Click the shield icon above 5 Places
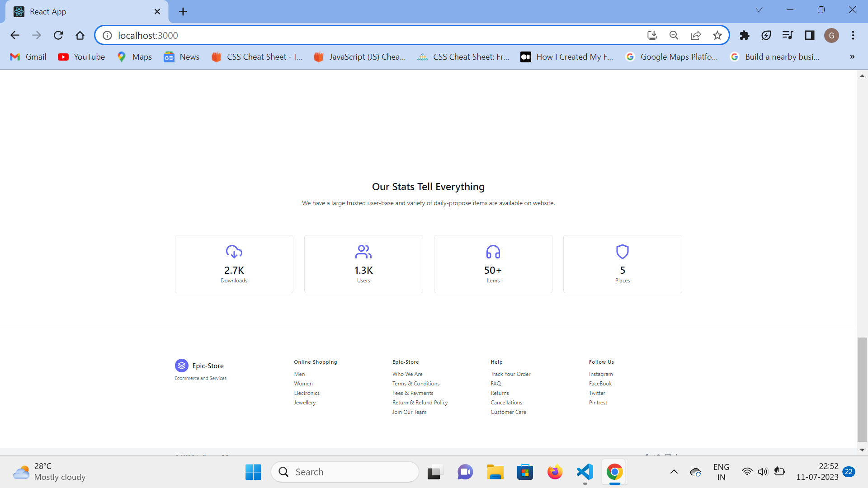This screenshot has width=868, height=488. [x=623, y=252]
